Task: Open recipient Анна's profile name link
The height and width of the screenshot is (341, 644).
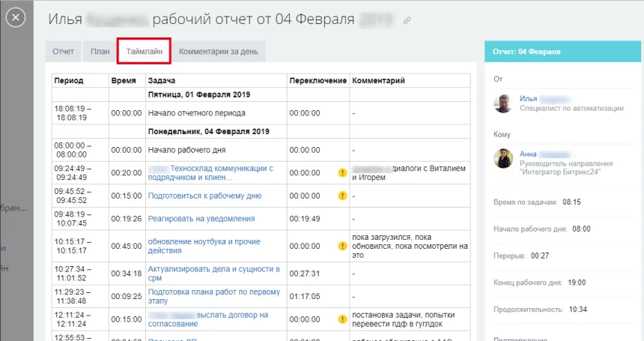Action: click(x=529, y=153)
